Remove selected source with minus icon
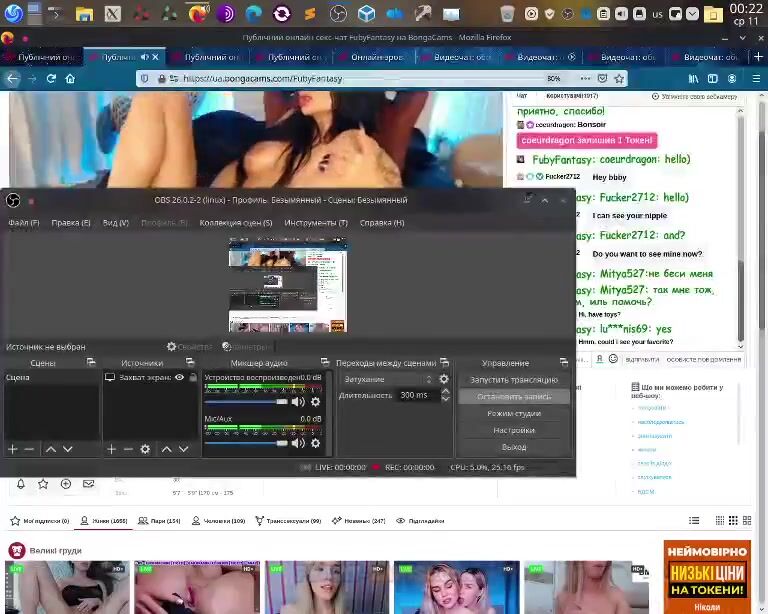The height and width of the screenshot is (614, 768). pos(128,450)
